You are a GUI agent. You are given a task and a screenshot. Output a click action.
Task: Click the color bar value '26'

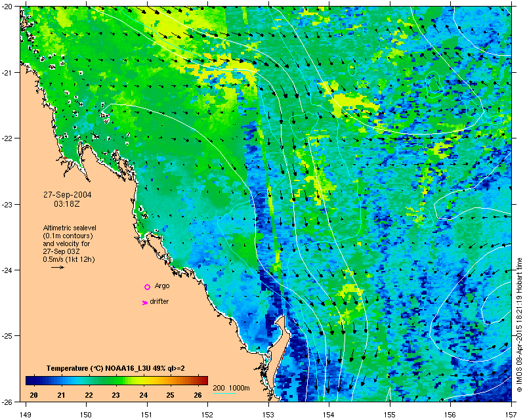[x=198, y=395]
